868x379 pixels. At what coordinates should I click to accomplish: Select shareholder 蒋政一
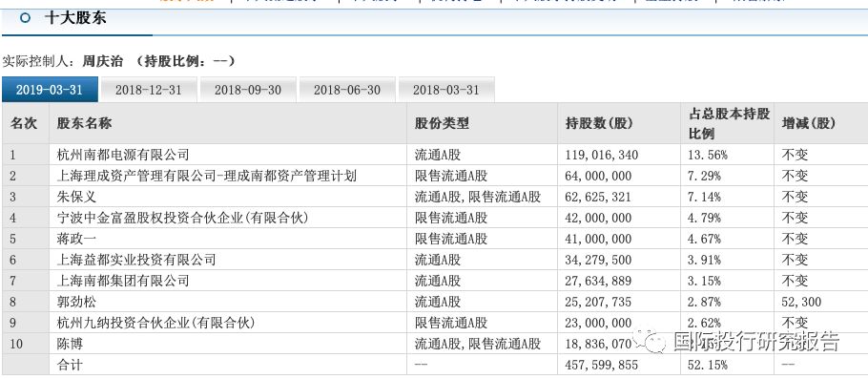77,239
